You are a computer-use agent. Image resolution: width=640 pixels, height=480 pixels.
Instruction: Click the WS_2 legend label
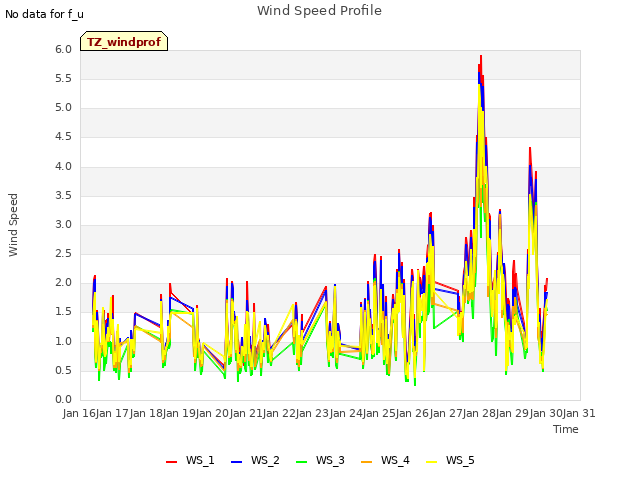tap(265, 460)
